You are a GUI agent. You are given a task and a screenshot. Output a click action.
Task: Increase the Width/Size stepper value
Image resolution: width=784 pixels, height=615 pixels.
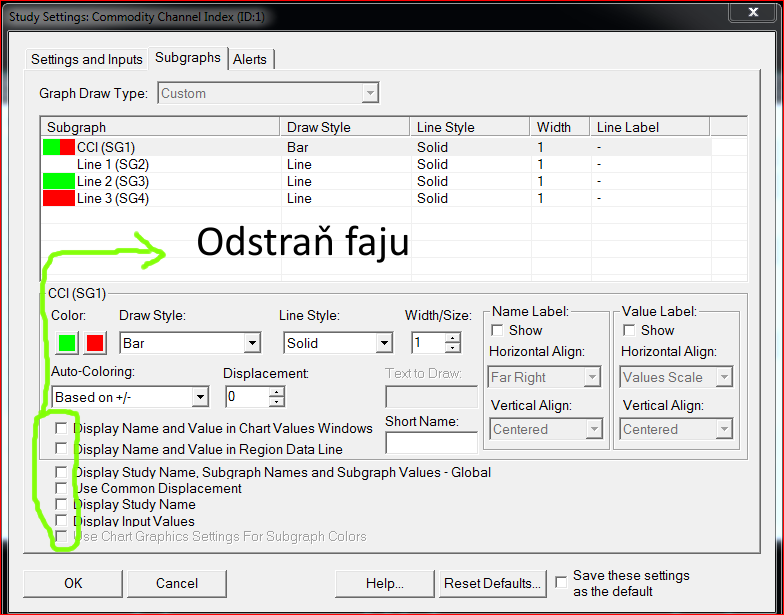pyautogui.click(x=452, y=338)
